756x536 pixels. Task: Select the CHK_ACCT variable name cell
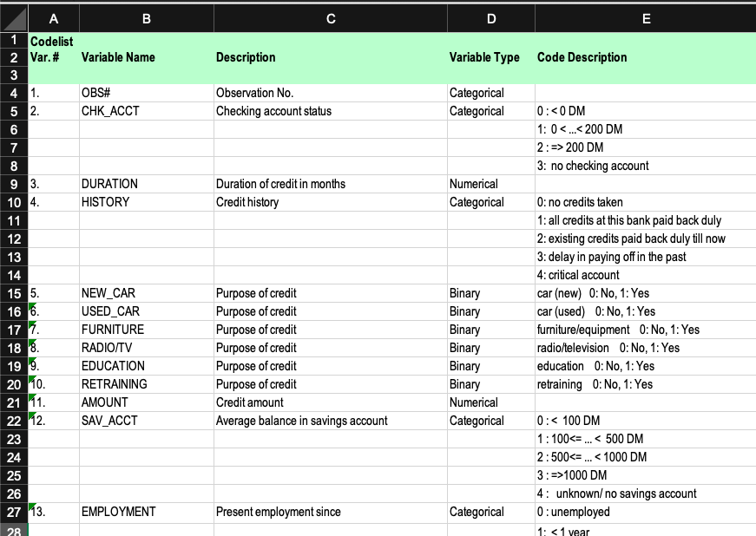pyautogui.click(x=147, y=111)
